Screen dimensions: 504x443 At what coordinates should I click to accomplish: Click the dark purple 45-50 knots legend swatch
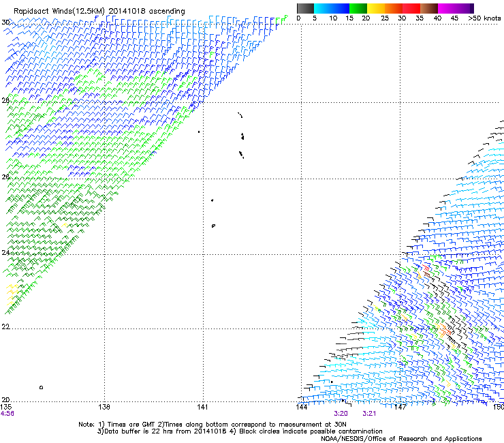point(464,8)
